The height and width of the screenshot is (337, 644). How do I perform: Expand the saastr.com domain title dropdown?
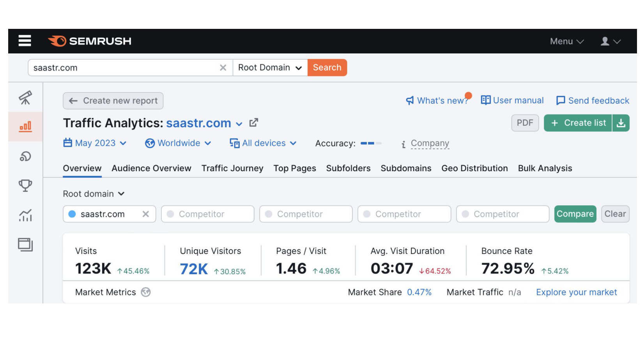tap(239, 124)
